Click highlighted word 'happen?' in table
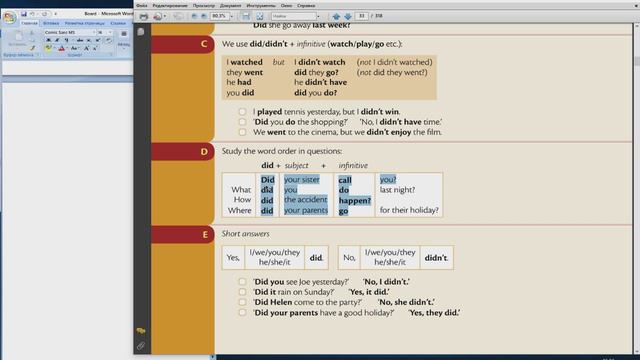 click(355, 200)
